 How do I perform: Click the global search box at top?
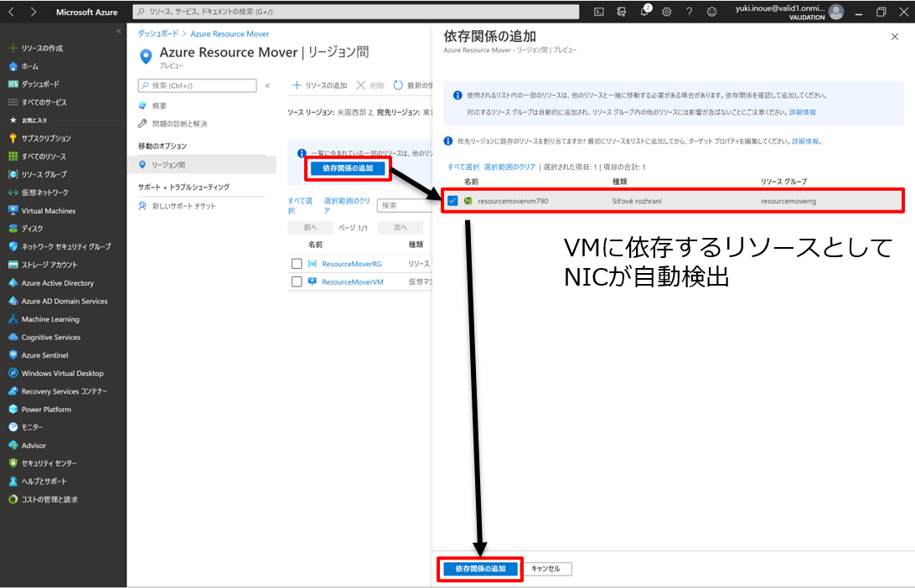tap(355, 12)
